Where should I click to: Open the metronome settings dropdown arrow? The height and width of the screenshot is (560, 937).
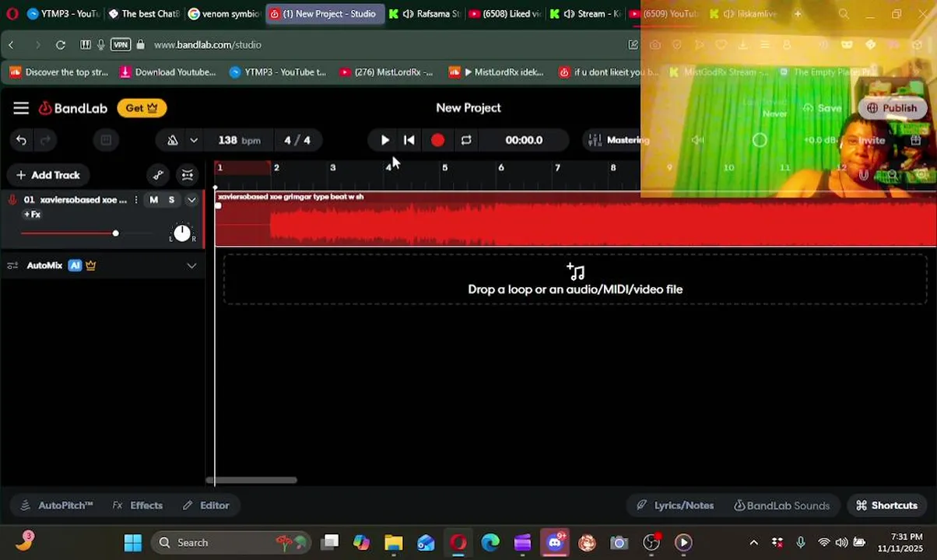(194, 140)
